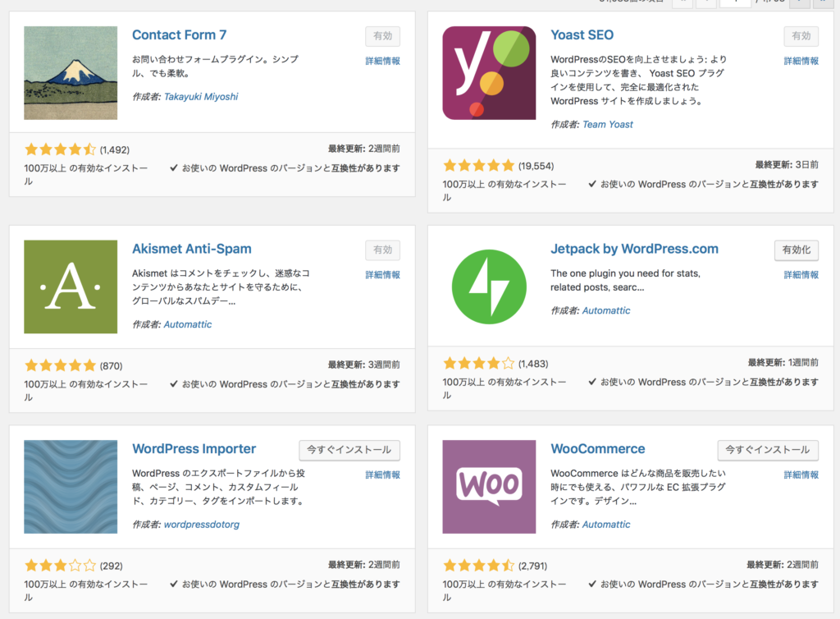The image size is (840, 619).
Task: Click the Jetpack green lightning icon
Action: [x=489, y=287]
